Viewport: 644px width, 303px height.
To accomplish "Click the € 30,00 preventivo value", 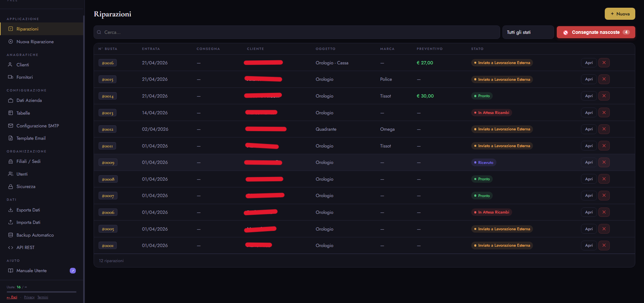I will 425,96.
